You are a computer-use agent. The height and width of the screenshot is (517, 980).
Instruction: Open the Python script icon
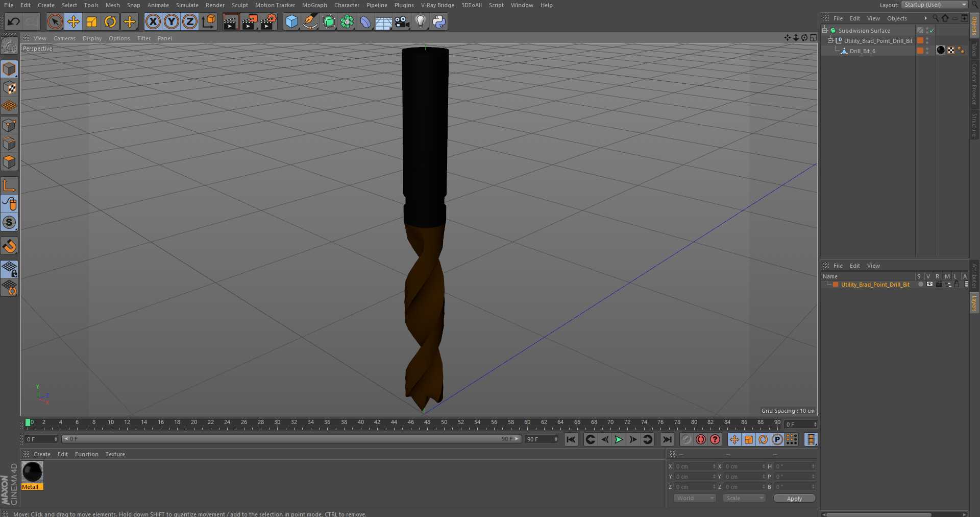tap(439, 21)
